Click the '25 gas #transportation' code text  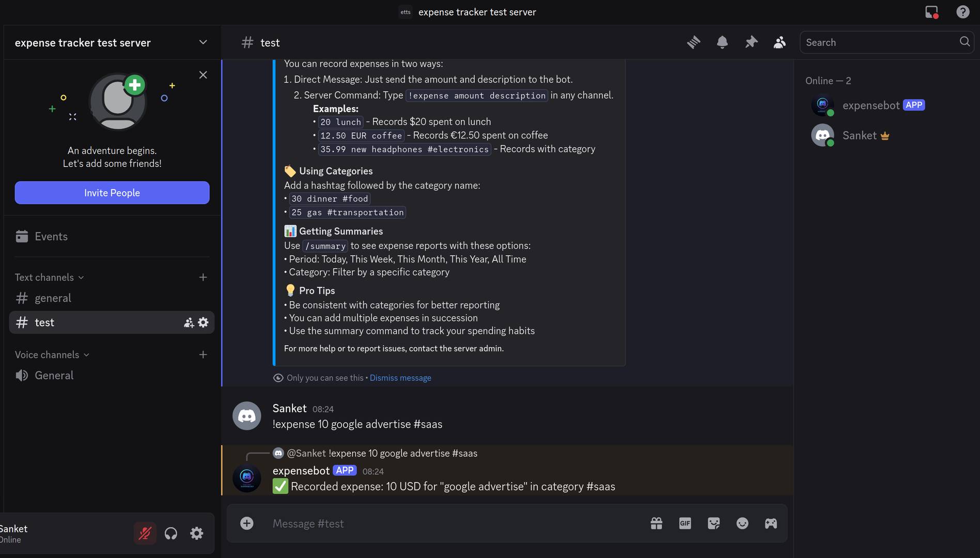[x=348, y=212]
